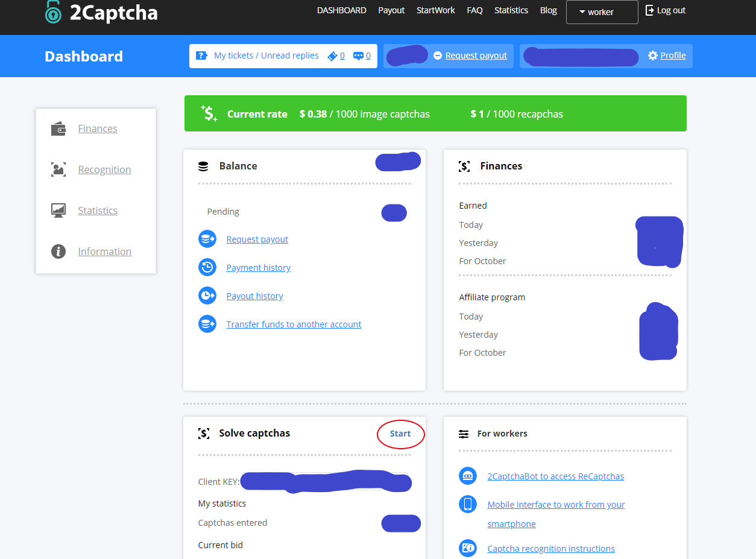
Task: Click the Client KEY field
Action: (325, 482)
